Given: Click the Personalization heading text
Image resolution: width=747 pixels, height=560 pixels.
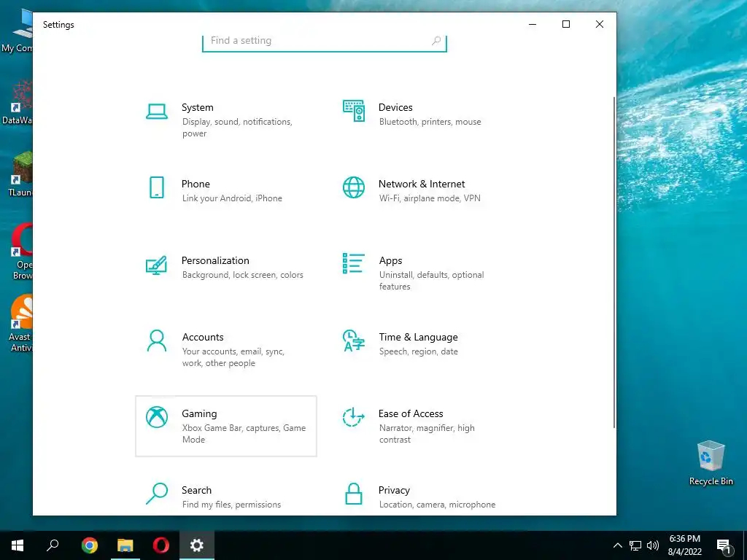Looking at the screenshot, I should tap(215, 260).
